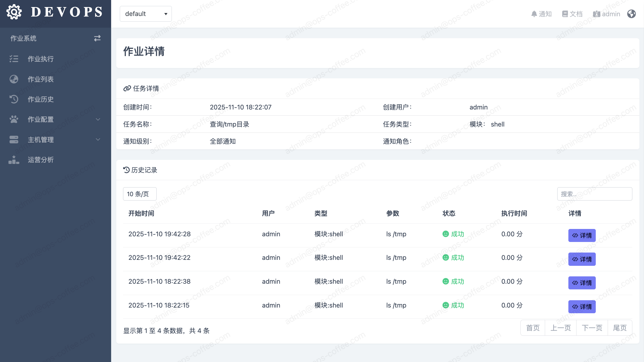Click the swap arrows icon beside 作业系统

(x=97, y=38)
